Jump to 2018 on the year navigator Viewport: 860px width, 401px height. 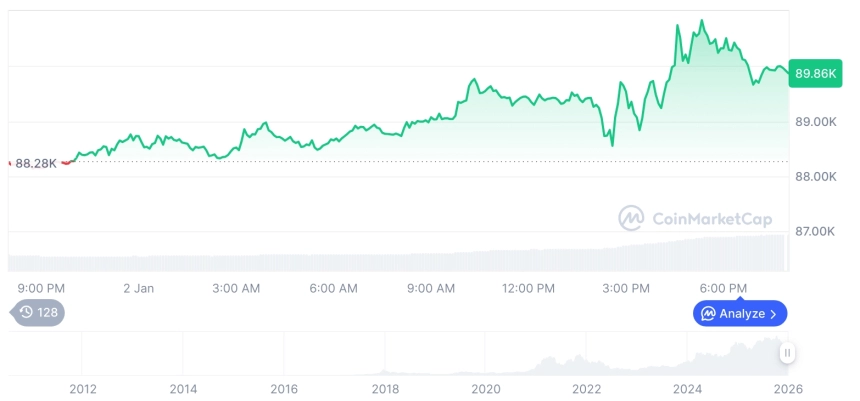[385, 388]
